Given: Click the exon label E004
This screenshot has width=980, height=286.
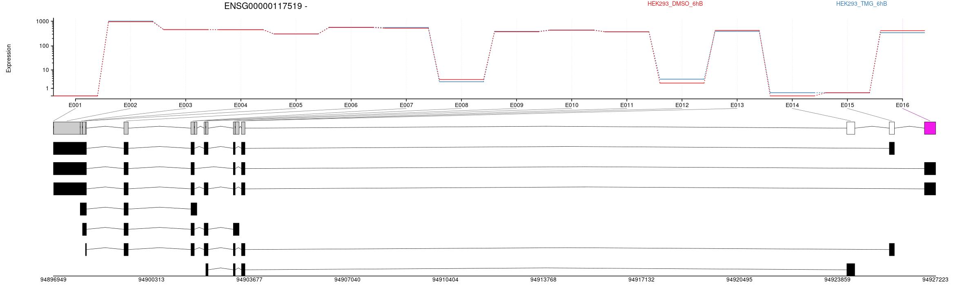Looking at the screenshot, I should coord(241,105).
